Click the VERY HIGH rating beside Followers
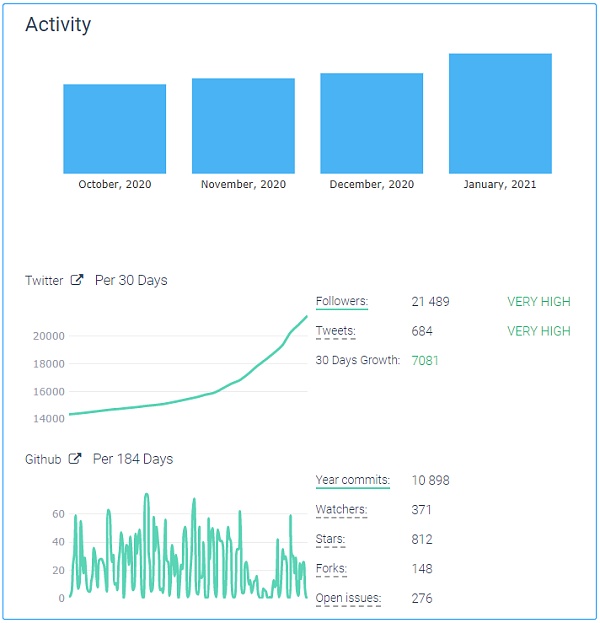Viewport: 600px width, 623px height. 538,301
